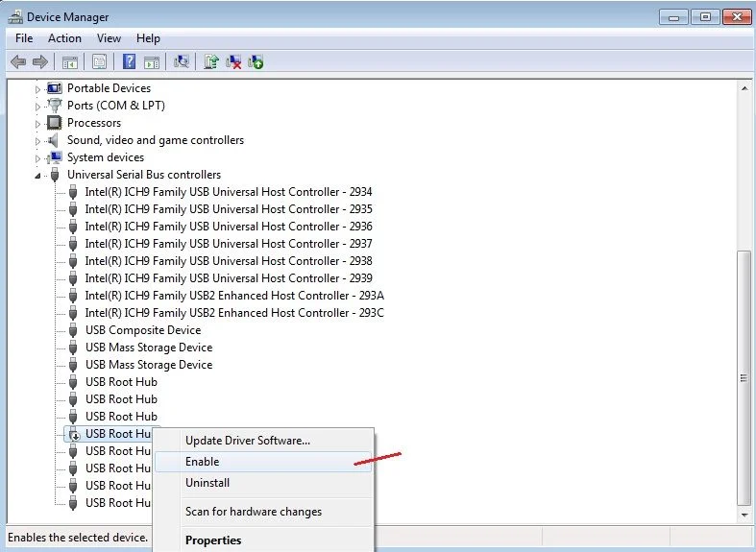Click the Forward arrow toolbar icon
756x552 pixels.
click(40, 61)
